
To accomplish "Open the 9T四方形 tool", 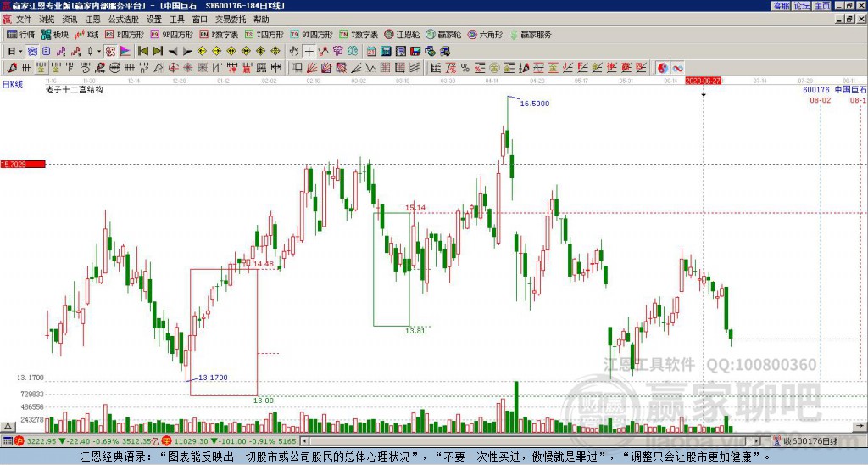I will (x=311, y=34).
